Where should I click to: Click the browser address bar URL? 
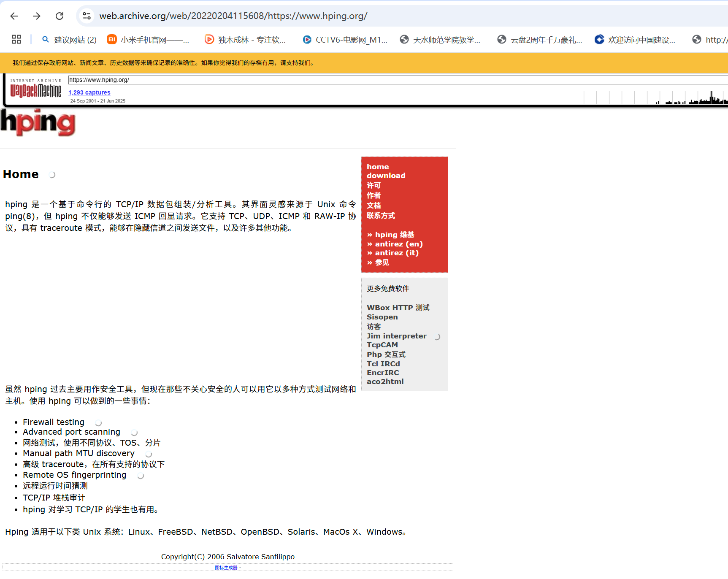233,16
